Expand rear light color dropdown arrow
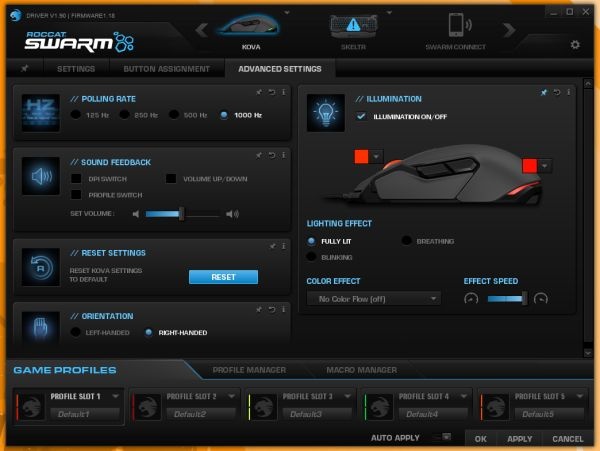Viewport: 600px width, 451px height. (x=545, y=166)
